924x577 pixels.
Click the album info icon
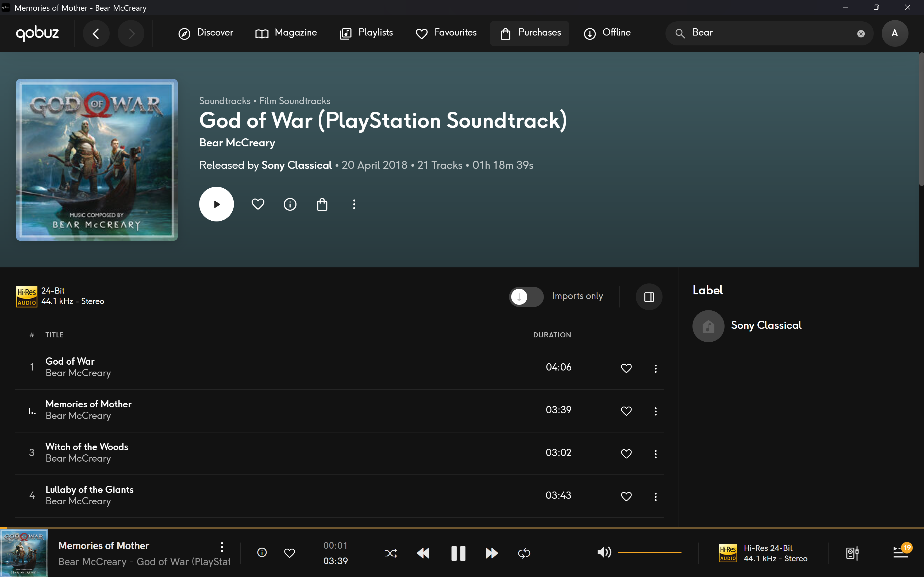(290, 205)
